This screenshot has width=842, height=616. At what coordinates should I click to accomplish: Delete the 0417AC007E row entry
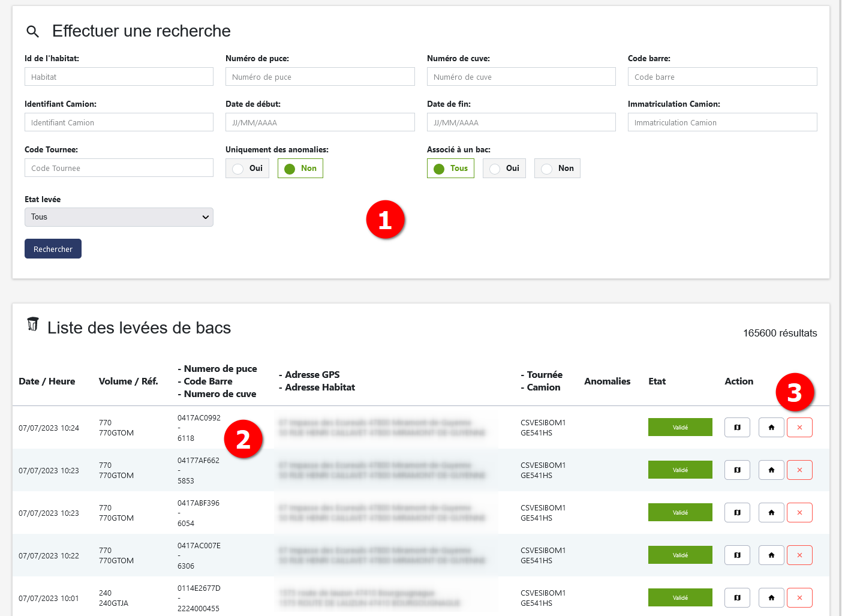[799, 555]
